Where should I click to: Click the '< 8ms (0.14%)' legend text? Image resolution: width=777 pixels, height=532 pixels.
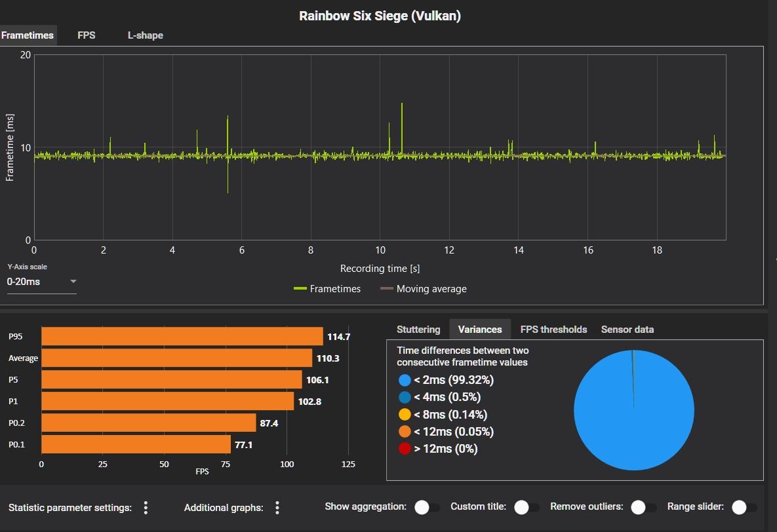(450, 414)
